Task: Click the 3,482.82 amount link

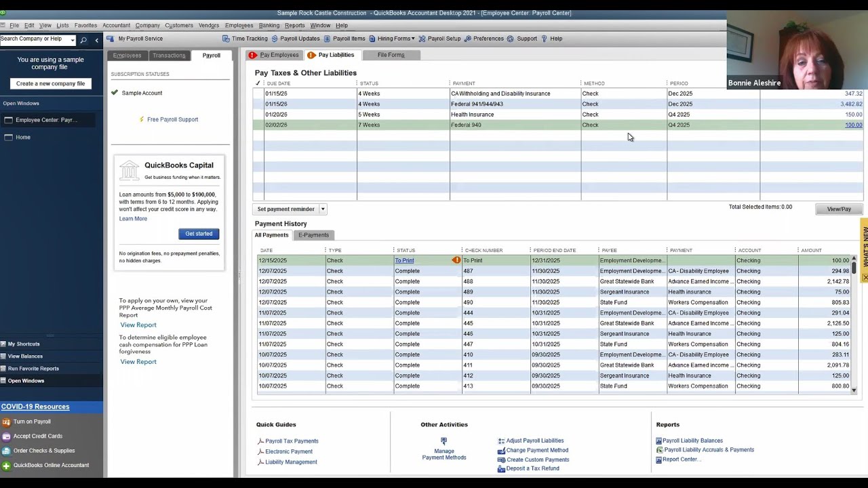Action: coord(851,104)
